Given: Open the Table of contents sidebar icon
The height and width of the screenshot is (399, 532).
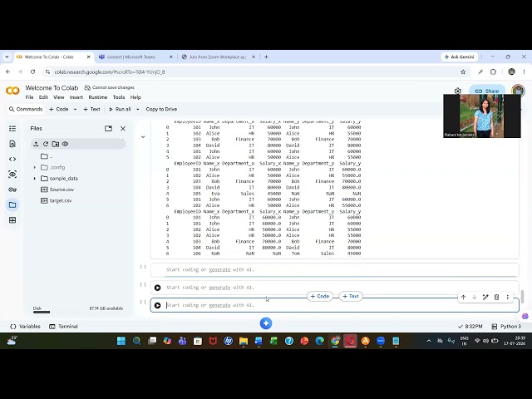Looking at the screenshot, I should click(12, 129).
